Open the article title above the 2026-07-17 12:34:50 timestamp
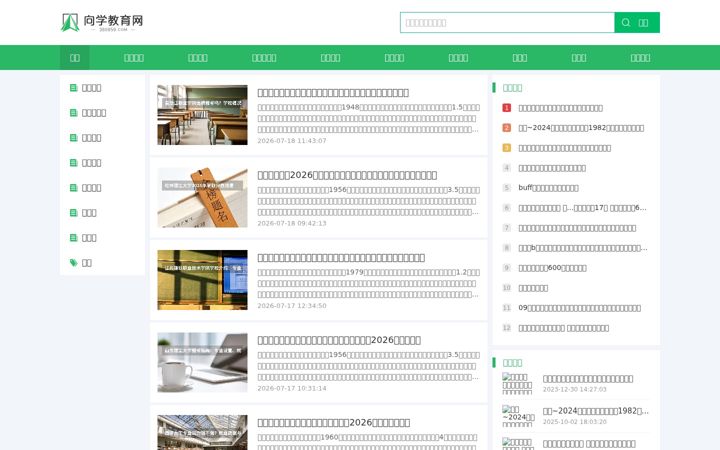 (x=341, y=258)
